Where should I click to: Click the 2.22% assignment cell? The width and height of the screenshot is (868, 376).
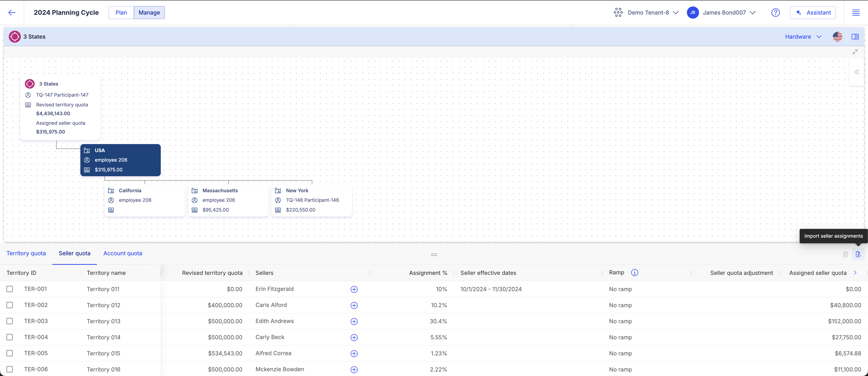438,369
